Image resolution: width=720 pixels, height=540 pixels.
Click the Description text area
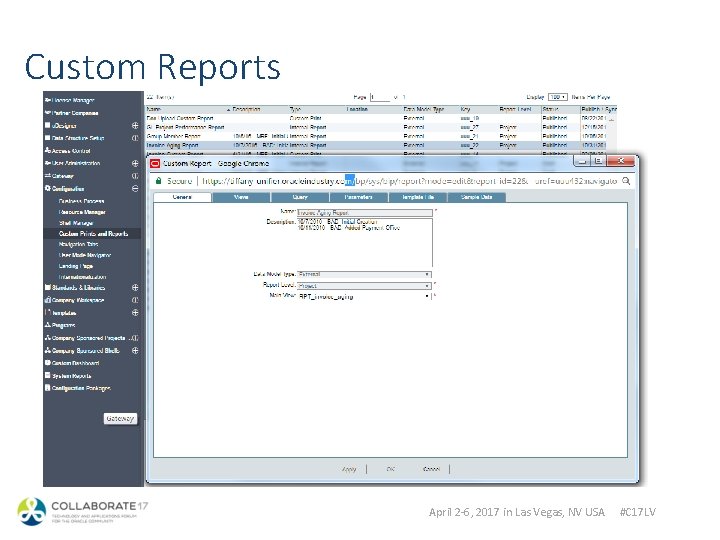point(365,242)
